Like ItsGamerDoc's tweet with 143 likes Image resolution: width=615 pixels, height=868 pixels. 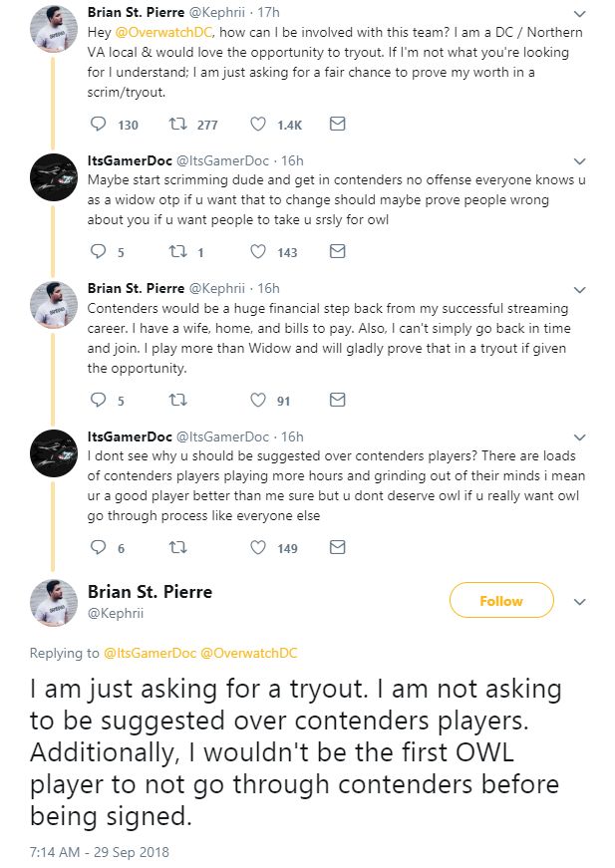(x=258, y=252)
